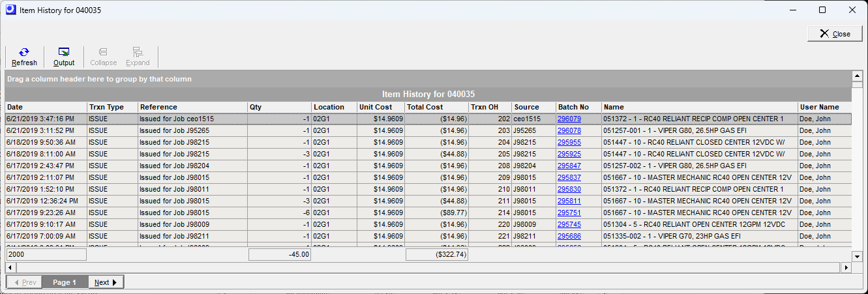Sort by the Total Cost column header
The image size is (868, 294).
pyautogui.click(x=436, y=107)
